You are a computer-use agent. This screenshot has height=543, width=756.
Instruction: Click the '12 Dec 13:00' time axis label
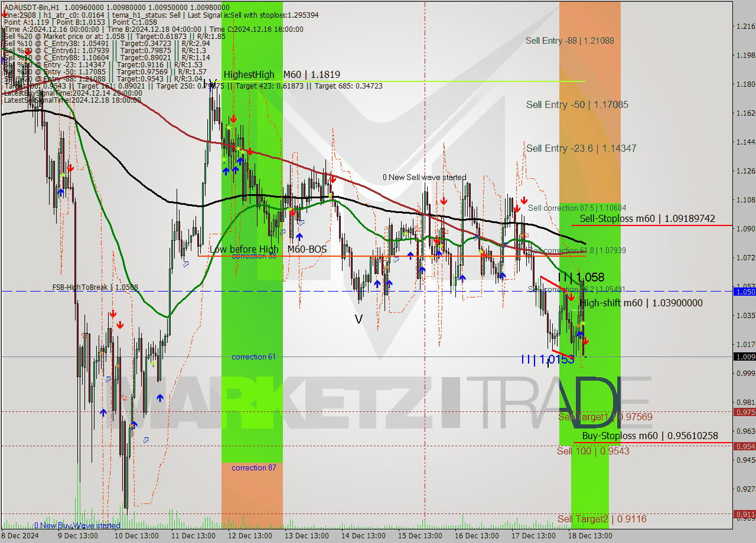coord(250,536)
